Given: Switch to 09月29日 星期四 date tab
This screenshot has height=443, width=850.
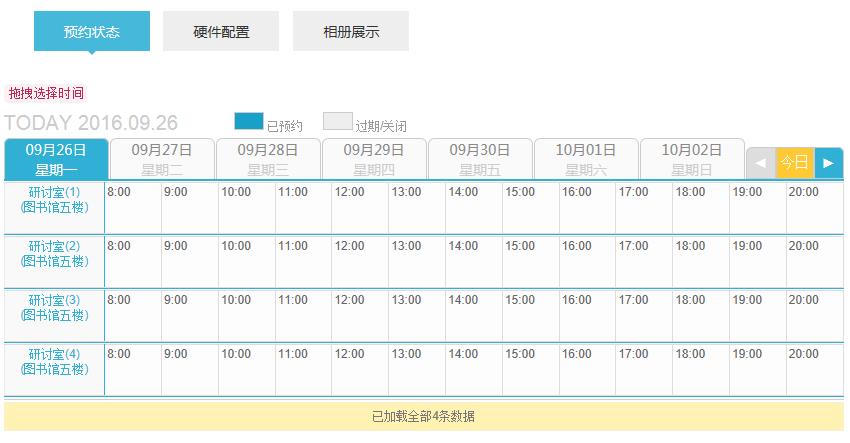Looking at the screenshot, I should 374,159.
